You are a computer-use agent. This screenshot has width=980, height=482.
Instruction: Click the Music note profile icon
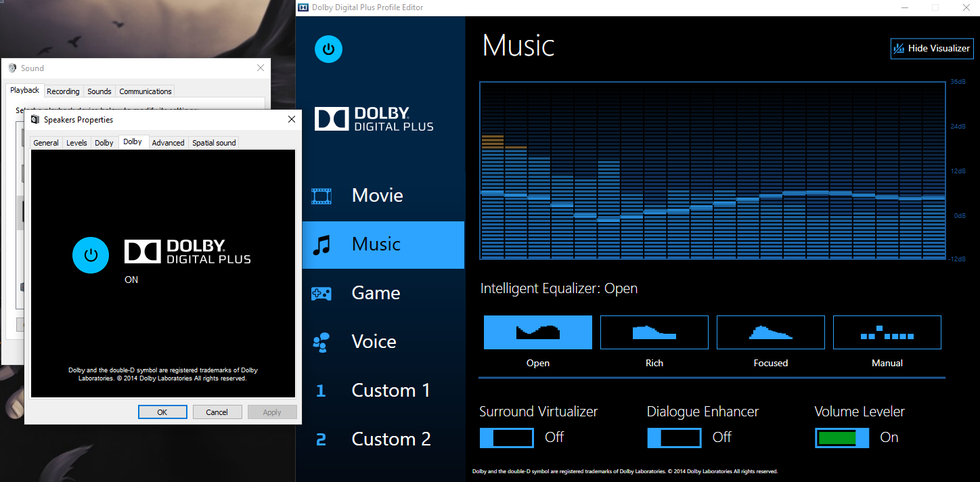coord(321,244)
